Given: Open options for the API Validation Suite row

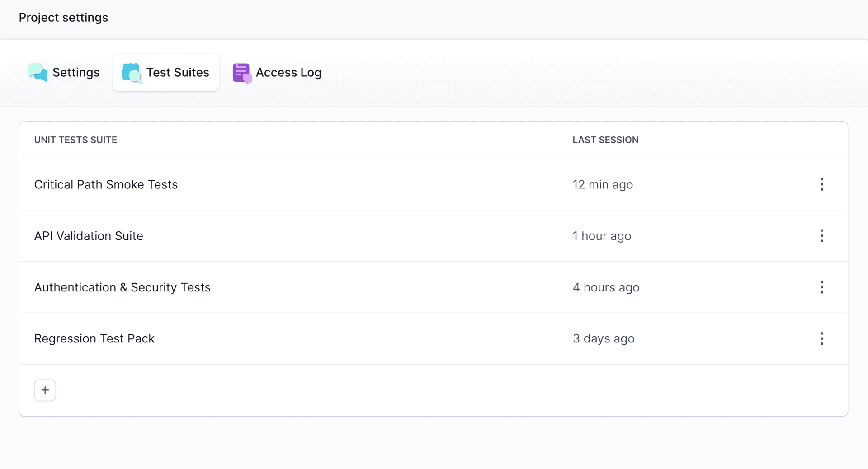Looking at the screenshot, I should [822, 236].
